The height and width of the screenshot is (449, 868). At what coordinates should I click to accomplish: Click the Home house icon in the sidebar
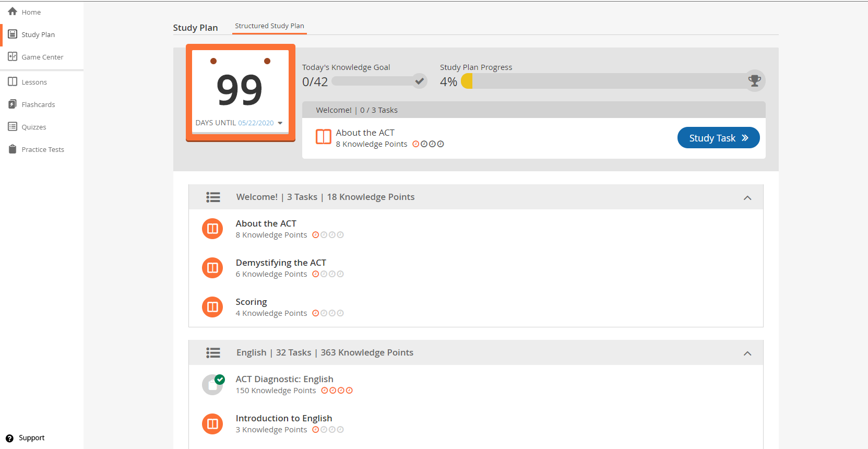(13, 11)
